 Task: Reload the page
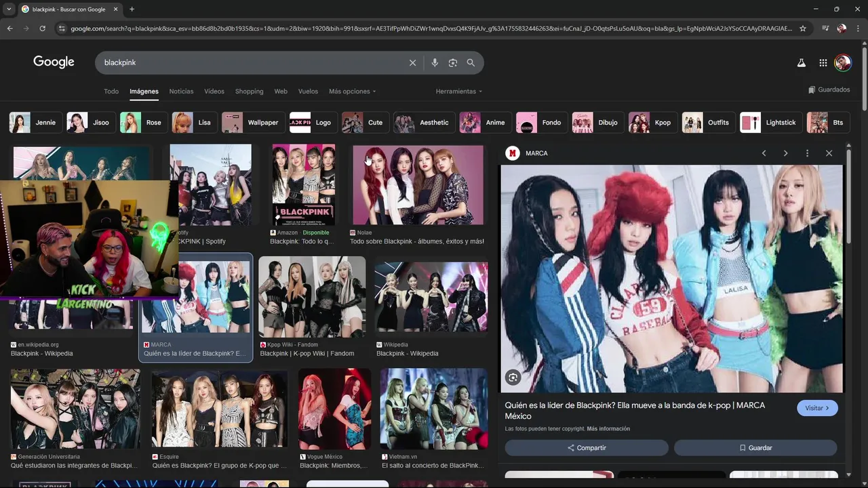coord(42,28)
